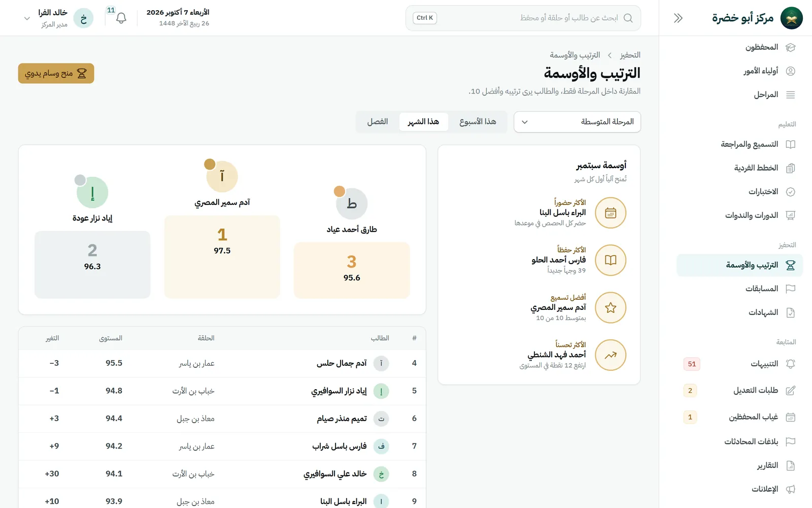The width and height of the screenshot is (812, 508).
Task: Click the أولياء الأمور person icon
Action: click(x=790, y=71)
